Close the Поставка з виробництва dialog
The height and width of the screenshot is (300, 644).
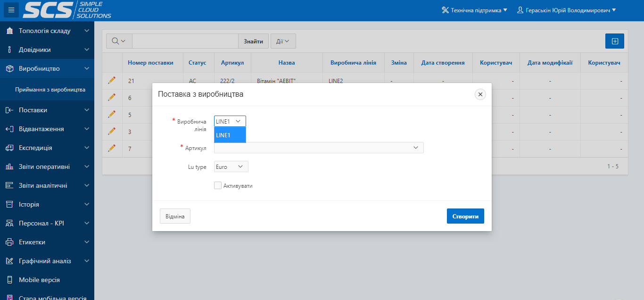[480, 94]
